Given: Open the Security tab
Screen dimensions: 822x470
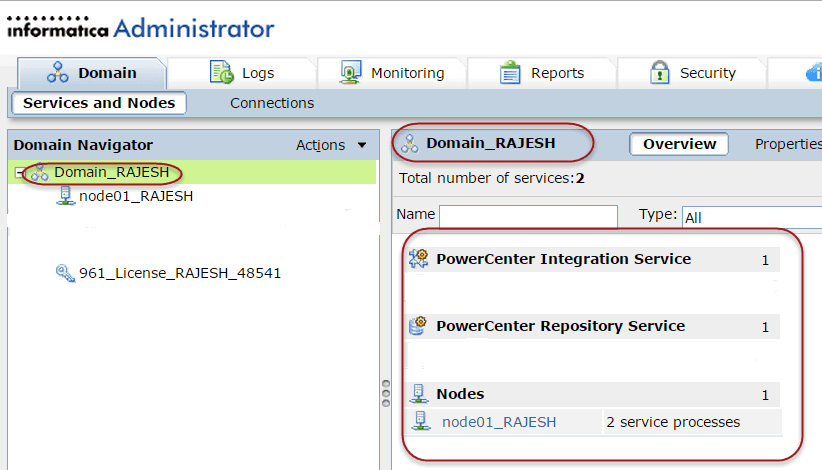Looking at the screenshot, I should click(x=691, y=73).
